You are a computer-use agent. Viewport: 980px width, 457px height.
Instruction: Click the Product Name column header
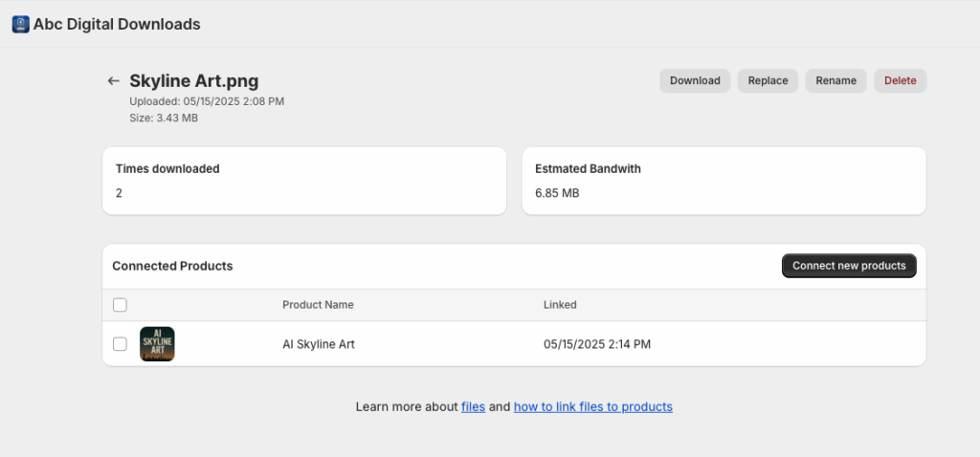pos(318,305)
